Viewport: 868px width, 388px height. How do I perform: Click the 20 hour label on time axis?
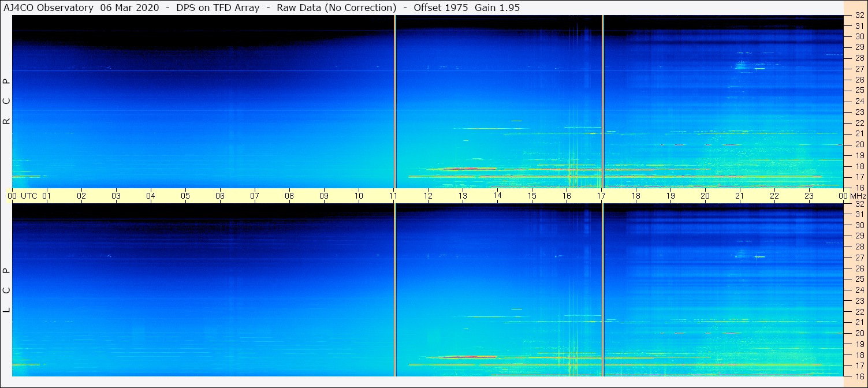705,196
